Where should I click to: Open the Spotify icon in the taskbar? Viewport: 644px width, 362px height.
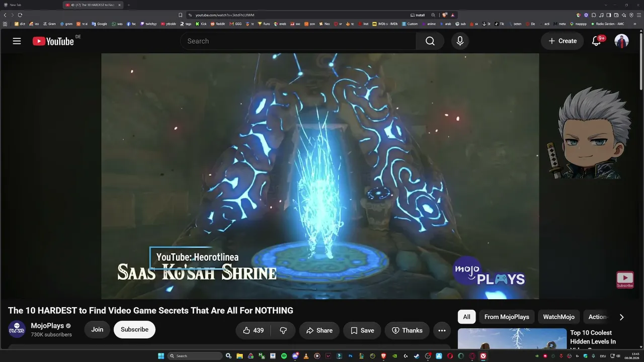pyautogui.click(x=284, y=356)
